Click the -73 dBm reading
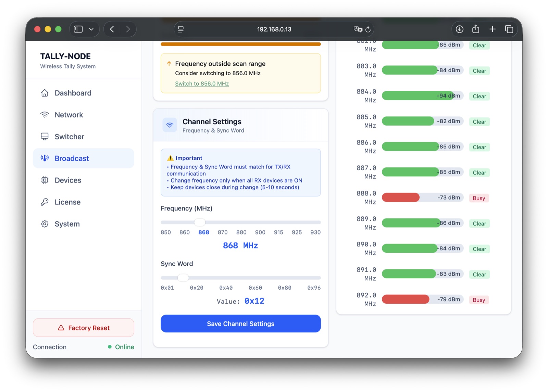The height and width of the screenshot is (392, 548). click(449, 198)
